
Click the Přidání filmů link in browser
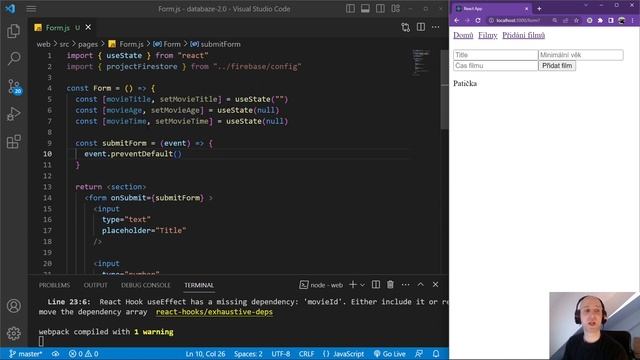coord(523,36)
